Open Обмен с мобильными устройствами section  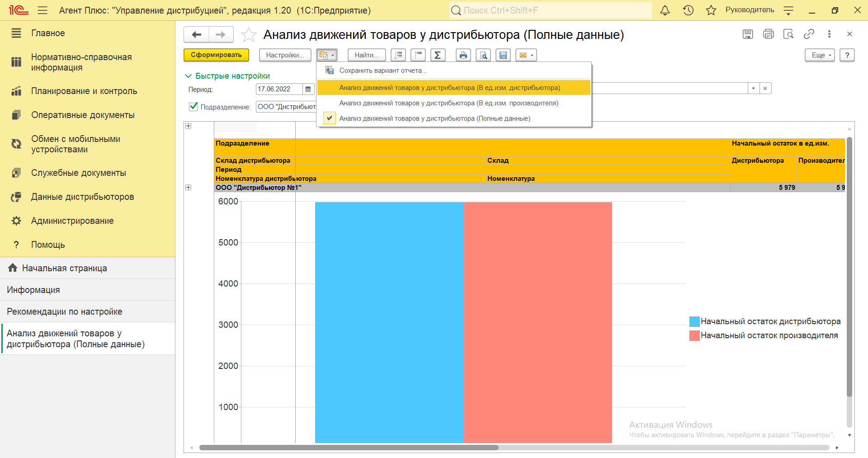88,144
